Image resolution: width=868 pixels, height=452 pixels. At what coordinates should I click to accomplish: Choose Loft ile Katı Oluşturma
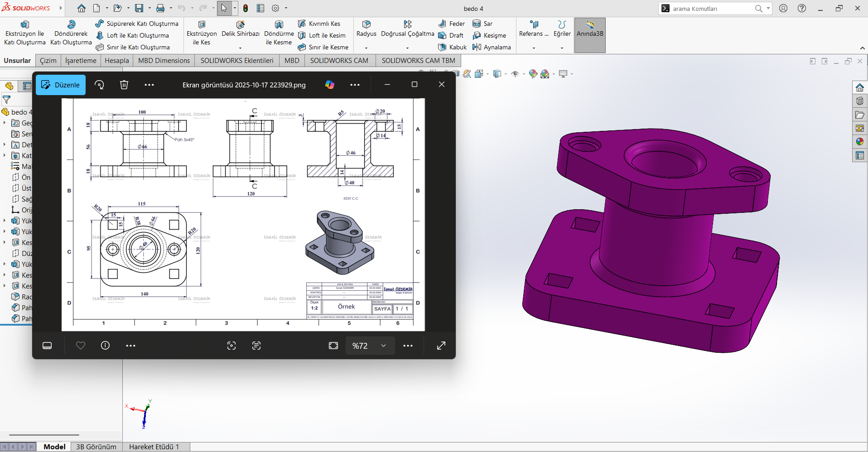click(x=133, y=35)
